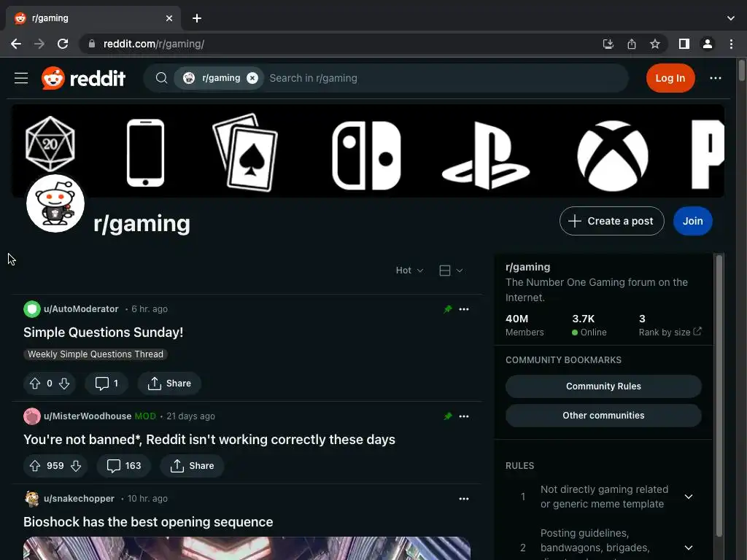Bookmark this page with star icon
Screen dimensions: 747x560
tap(655, 44)
